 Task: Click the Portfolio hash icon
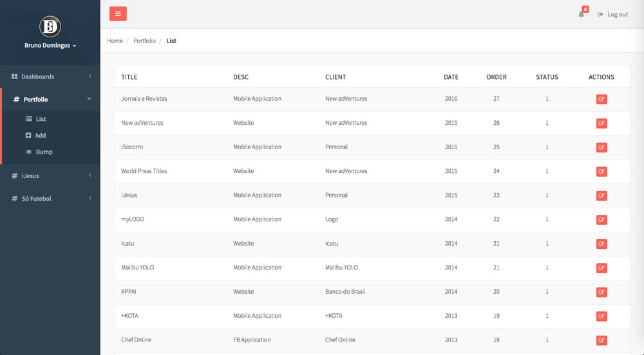pyautogui.click(x=17, y=99)
